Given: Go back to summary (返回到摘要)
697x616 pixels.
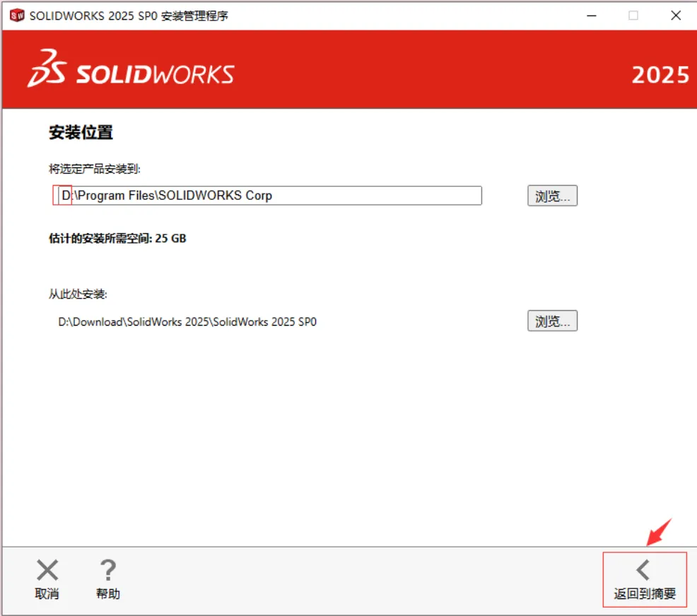Looking at the screenshot, I should click(x=645, y=579).
